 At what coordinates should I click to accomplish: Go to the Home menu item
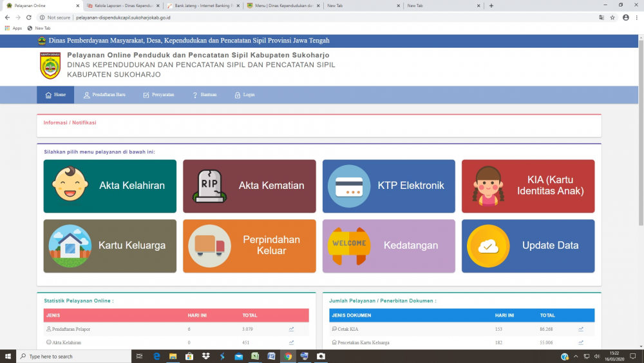[x=55, y=95]
